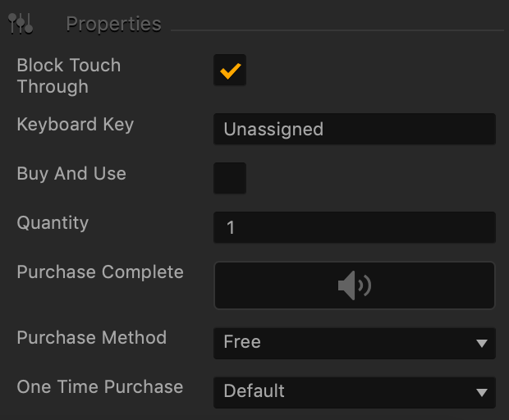Click the Properties panel header
The height and width of the screenshot is (420, 509).
point(113,24)
